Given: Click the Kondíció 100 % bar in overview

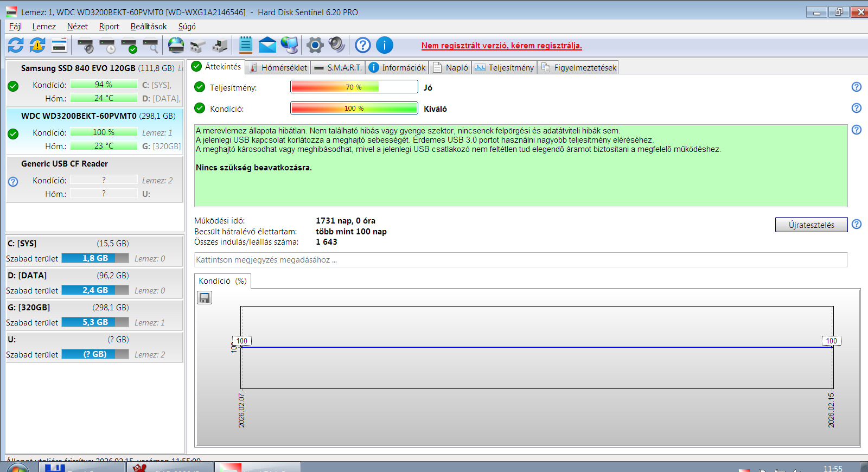Looking at the screenshot, I should pyautogui.click(x=354, y=108).
